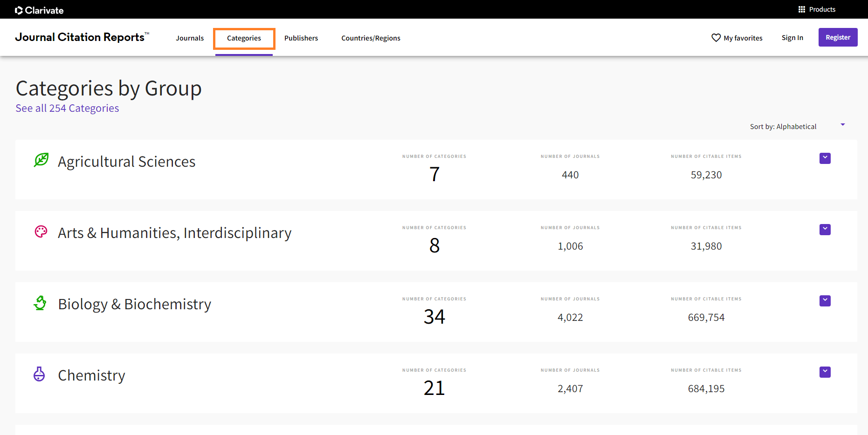The height and width of the screenshot is (435, 868).
Task: Click the journal count 1,006
Action: coord(570,246)
